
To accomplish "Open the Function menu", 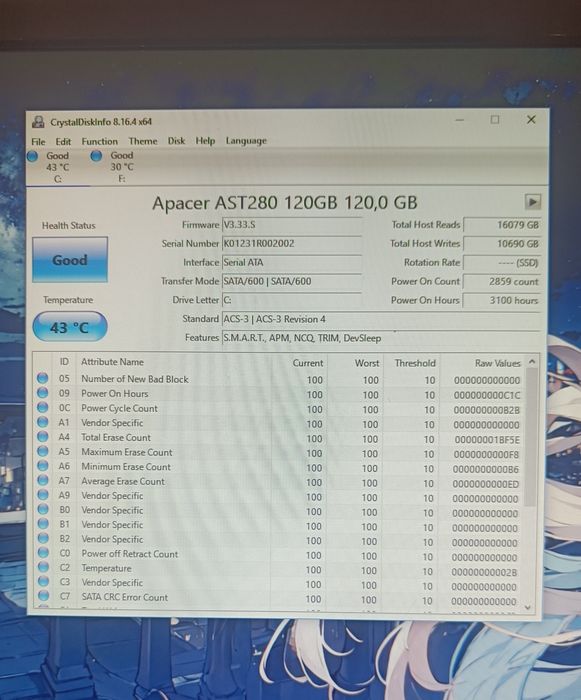I will (x=100, y=141).
